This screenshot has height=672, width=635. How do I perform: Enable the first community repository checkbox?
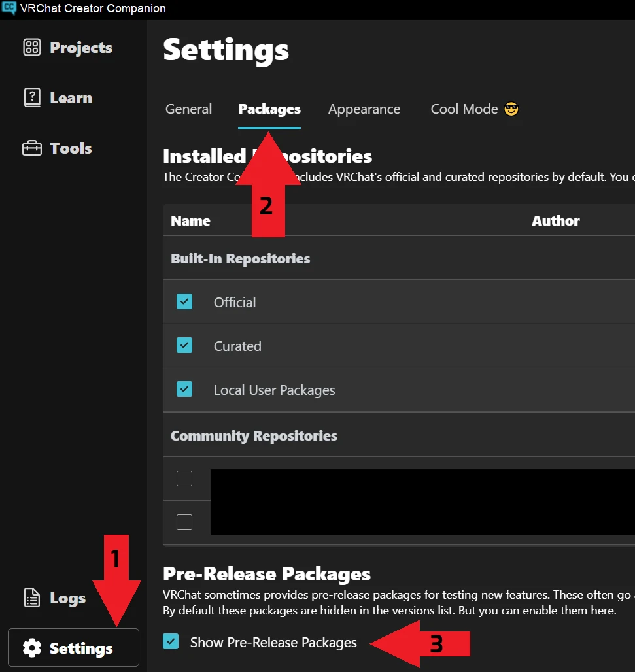(184, 479)
